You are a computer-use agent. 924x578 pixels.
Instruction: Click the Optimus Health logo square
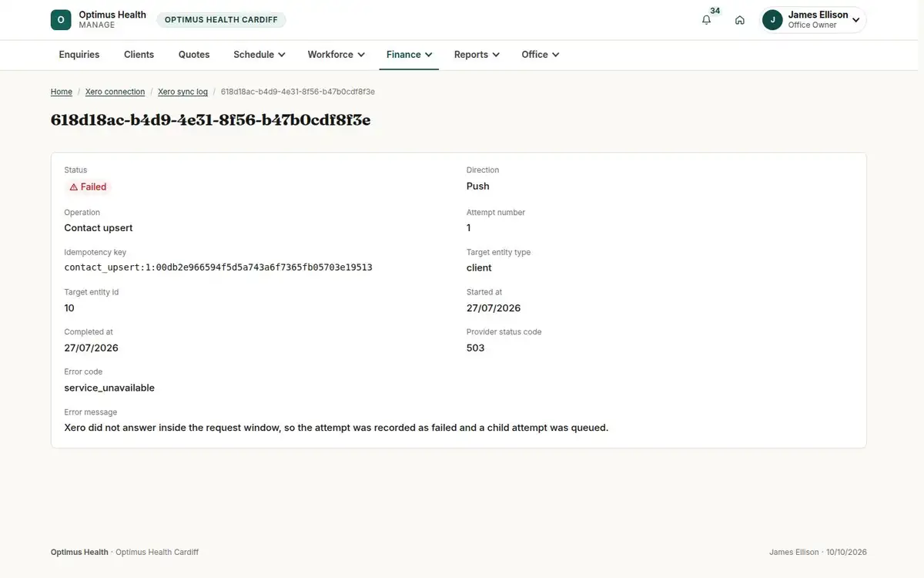(61, 20)
